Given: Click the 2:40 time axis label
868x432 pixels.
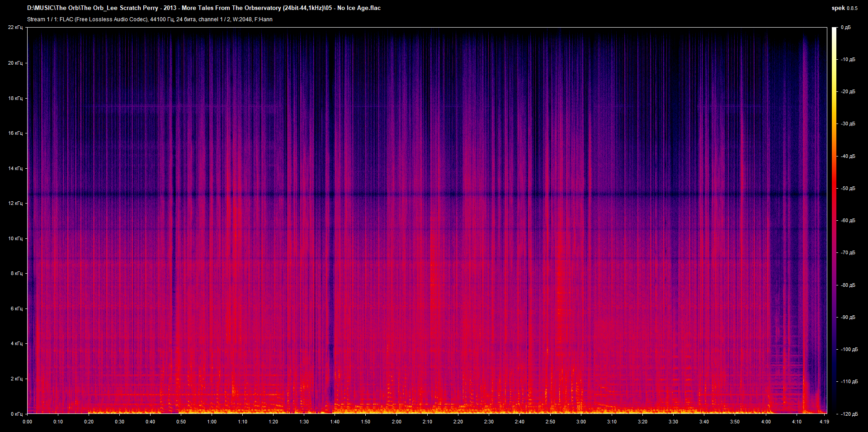Looking at the screenshot, I should point(519,422).
